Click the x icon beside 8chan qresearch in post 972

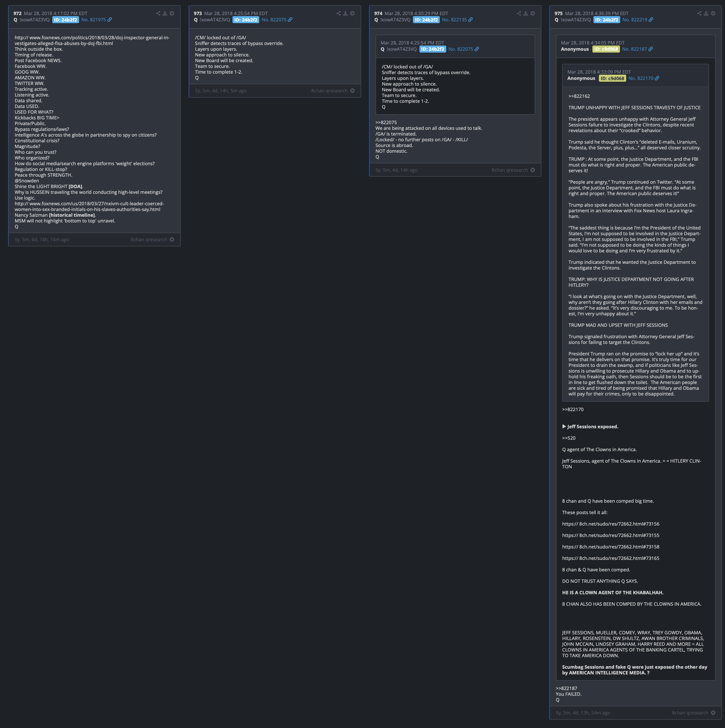172,240
